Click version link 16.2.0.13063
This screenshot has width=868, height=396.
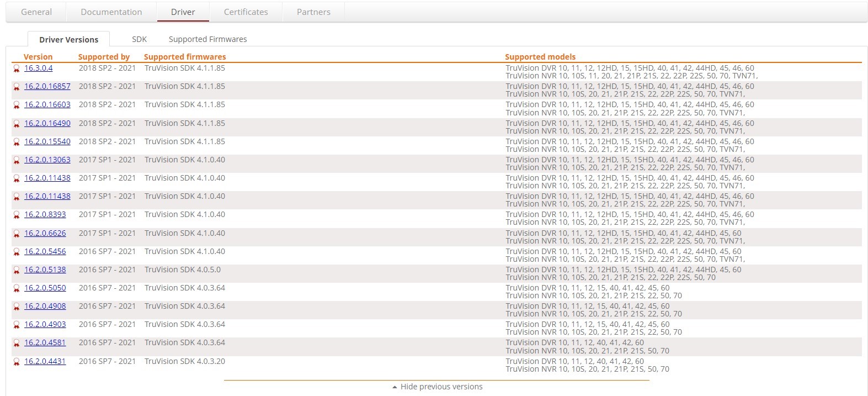point(47,160)
